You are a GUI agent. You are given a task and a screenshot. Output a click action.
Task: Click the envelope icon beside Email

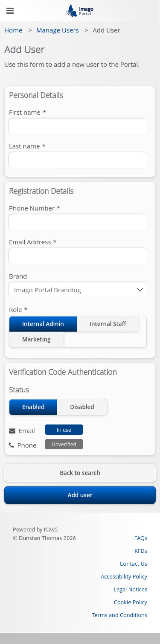tap(12, 430)
